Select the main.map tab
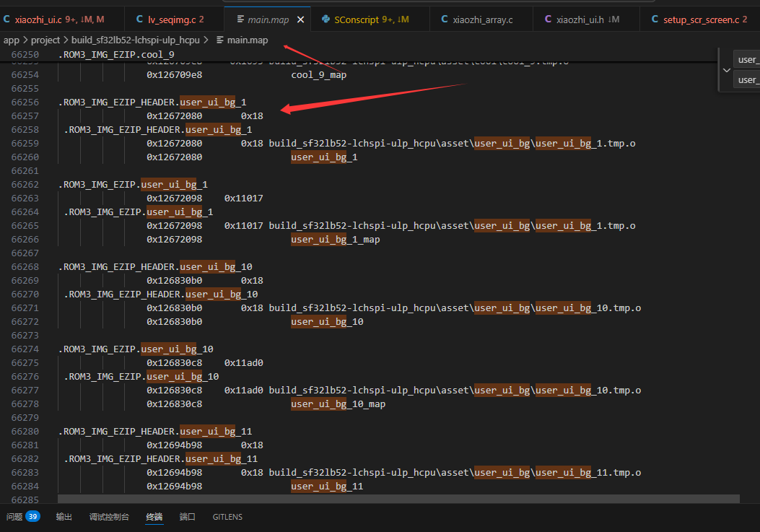This screenshot has width=760, height=532. (x=268, y=19)
